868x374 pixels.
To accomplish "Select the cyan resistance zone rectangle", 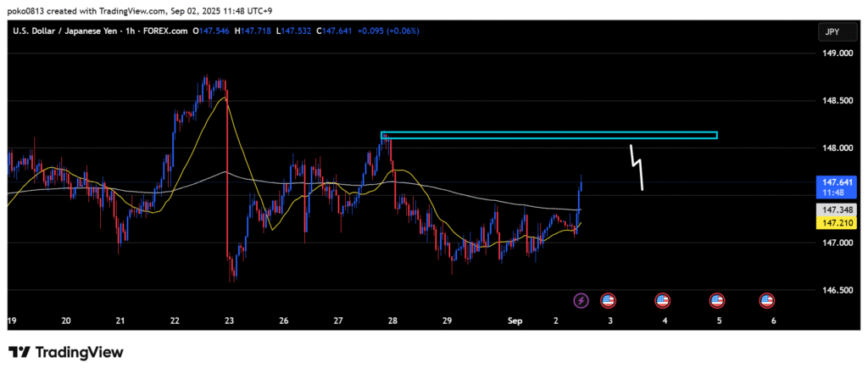I will [x=549, y=136].
